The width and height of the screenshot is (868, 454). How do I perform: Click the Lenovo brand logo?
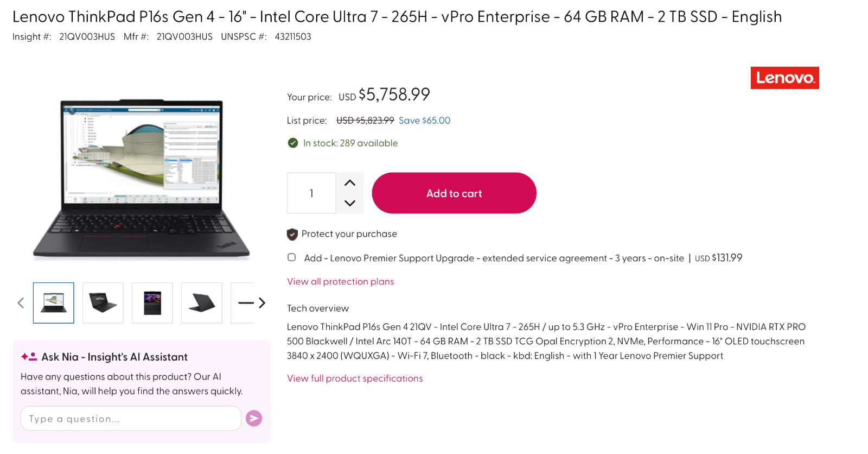[784, 78]
